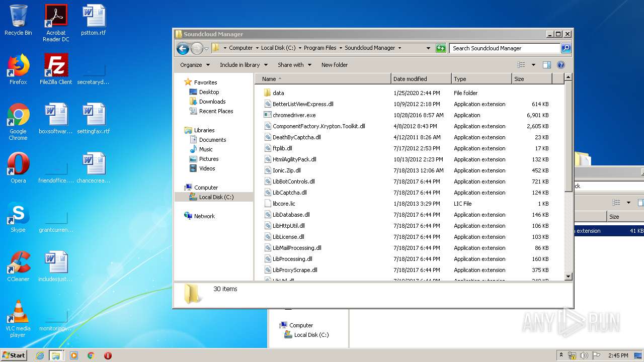Open Acrobat Reader DC desktop icon
The height and width of the screenshot is (362, 644).
pyautogui.click(x=56, y=23)
